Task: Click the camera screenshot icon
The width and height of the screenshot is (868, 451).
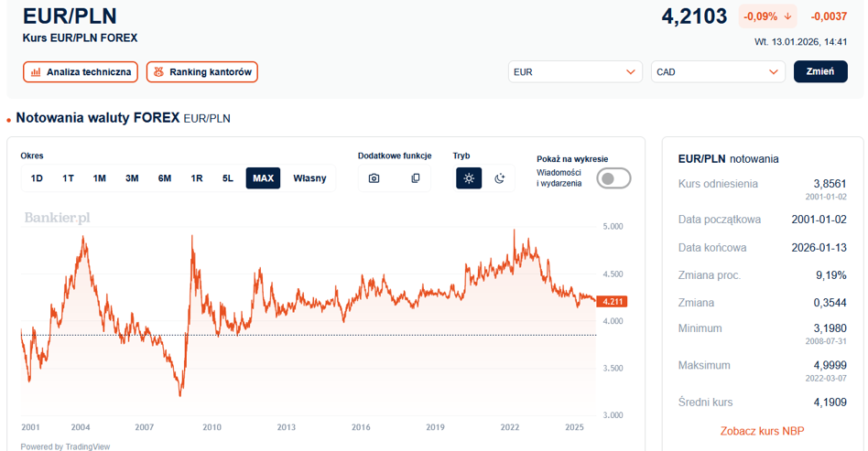Action: point(374,178)
